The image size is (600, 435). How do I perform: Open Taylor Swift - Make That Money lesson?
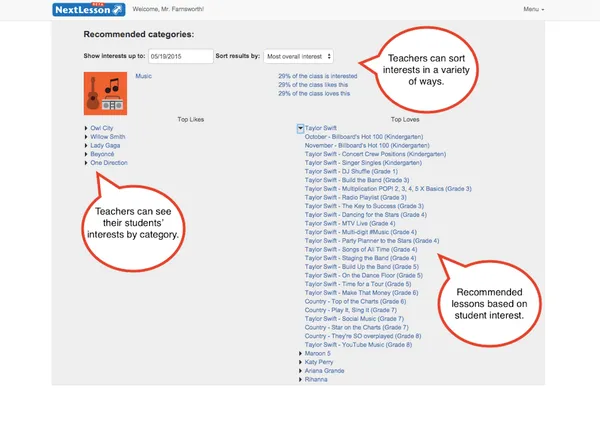(362, 293)
